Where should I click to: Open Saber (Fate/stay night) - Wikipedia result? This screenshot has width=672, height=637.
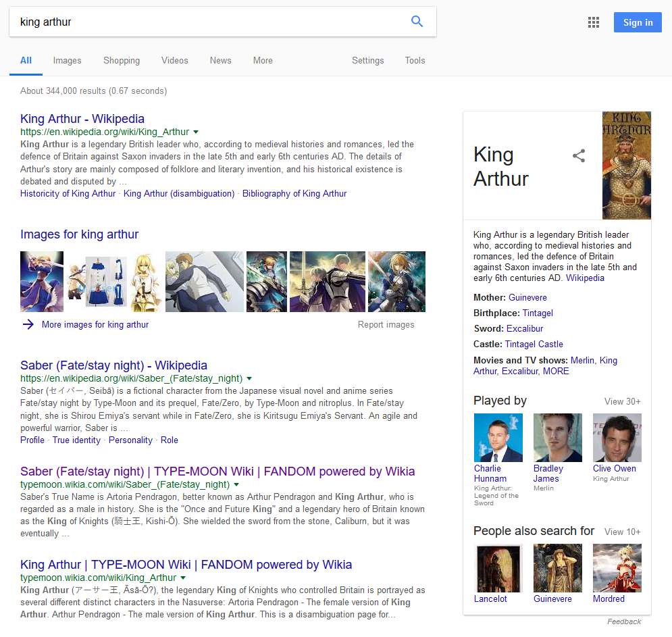113,365
